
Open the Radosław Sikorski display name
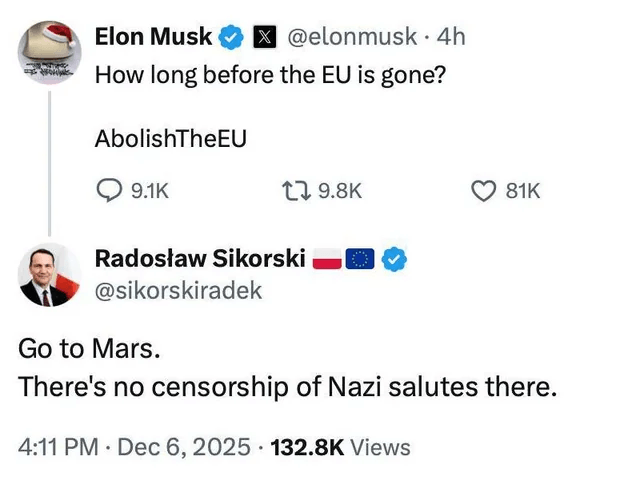click(199, 259)
